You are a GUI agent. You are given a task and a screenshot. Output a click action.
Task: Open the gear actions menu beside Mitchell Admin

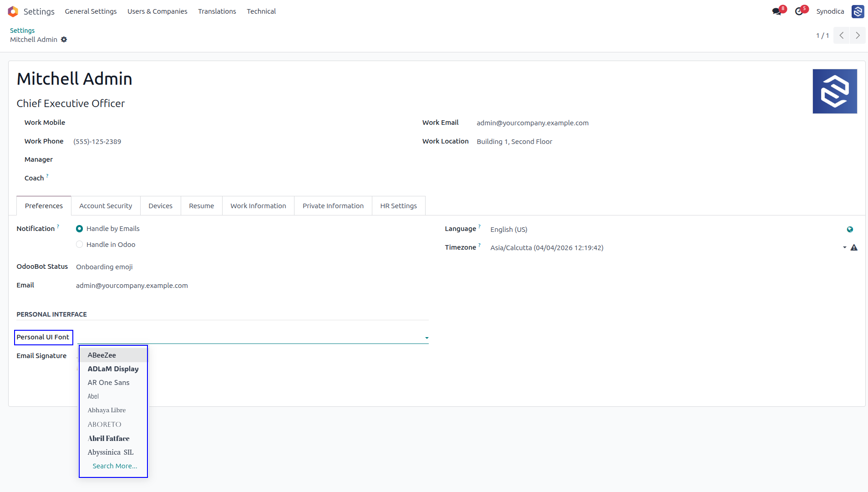[64, 40]
